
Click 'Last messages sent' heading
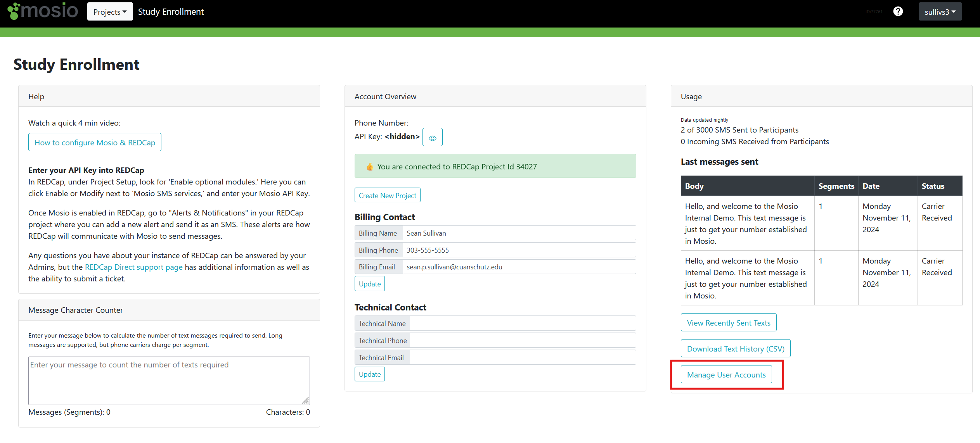719,162
